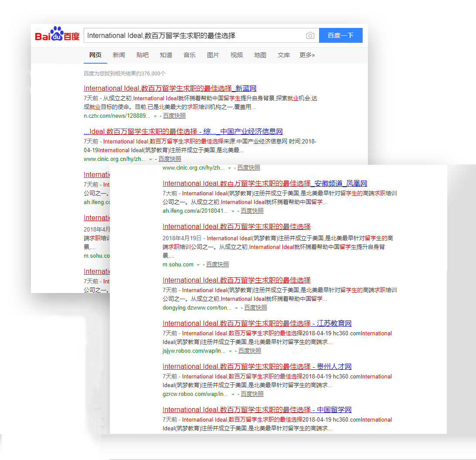The height and width of the screenshot is (460, 476).
Task: Expand the arrow beside n.cztv.com URL
Action: (x=156, y=116)
